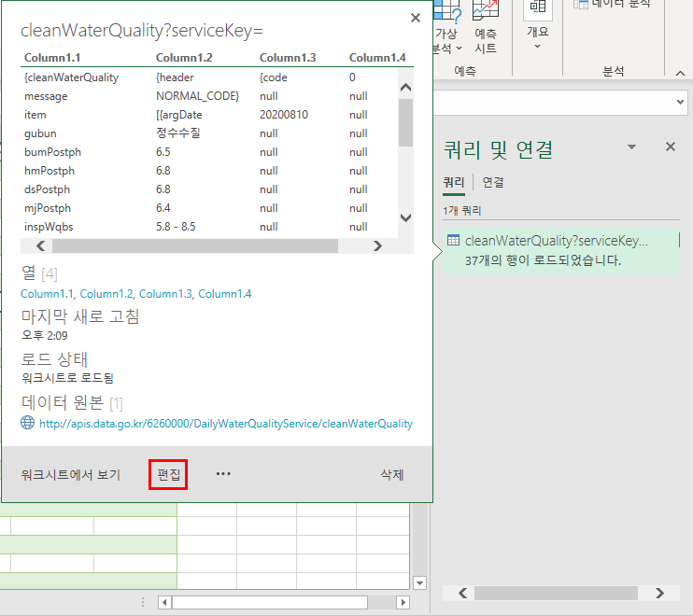The width and height of the screenshot is (693, 616).
Task: Open the more options ellipsis
Action: (223, 474)
